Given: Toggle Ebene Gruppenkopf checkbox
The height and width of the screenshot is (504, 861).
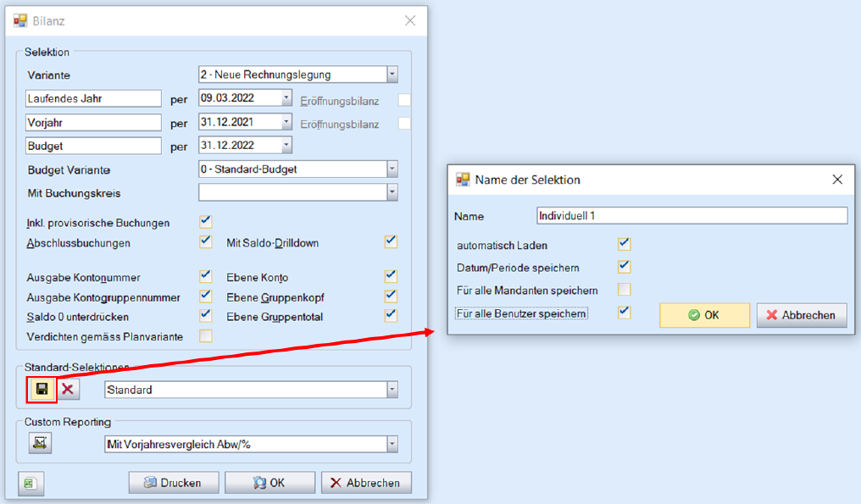Looking at the screenshot, I should coord(391,296).
